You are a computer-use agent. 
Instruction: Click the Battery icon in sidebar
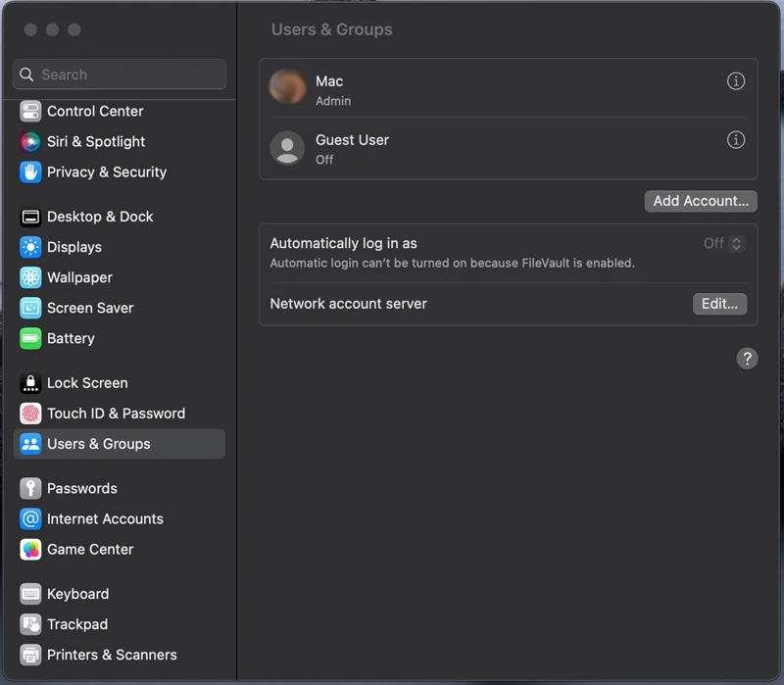tap(30, 338)
